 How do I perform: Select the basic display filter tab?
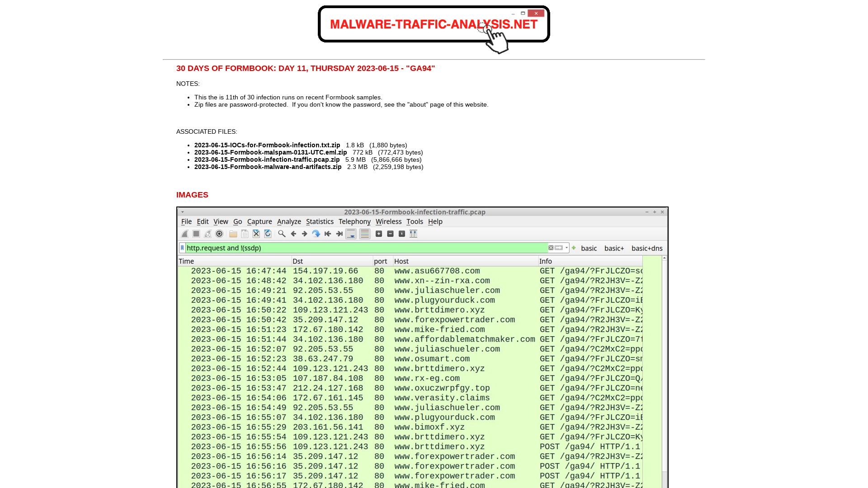coord(588,248)
